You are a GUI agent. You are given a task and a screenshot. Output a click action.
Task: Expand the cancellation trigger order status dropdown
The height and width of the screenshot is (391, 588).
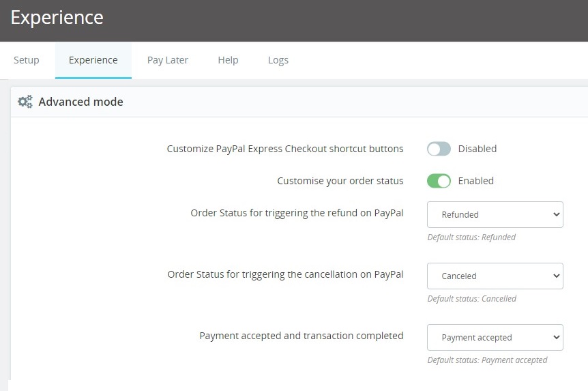(x=495, y=276)
